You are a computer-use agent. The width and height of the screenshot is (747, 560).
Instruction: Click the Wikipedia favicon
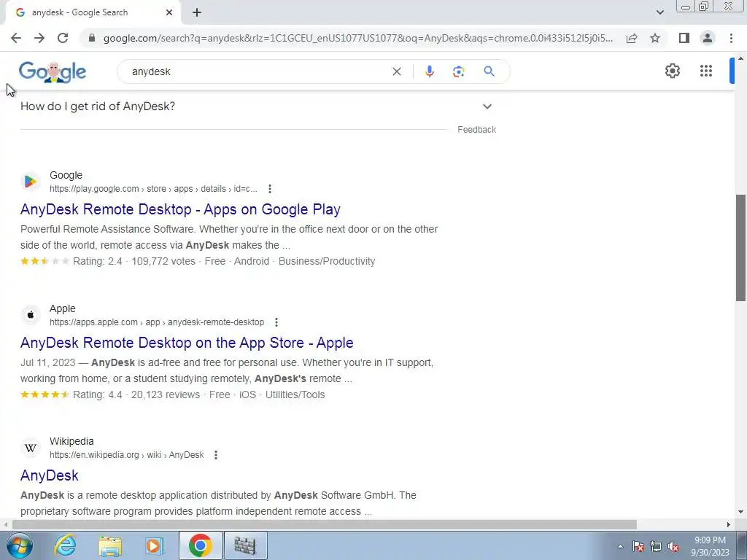tap(31, 448)
